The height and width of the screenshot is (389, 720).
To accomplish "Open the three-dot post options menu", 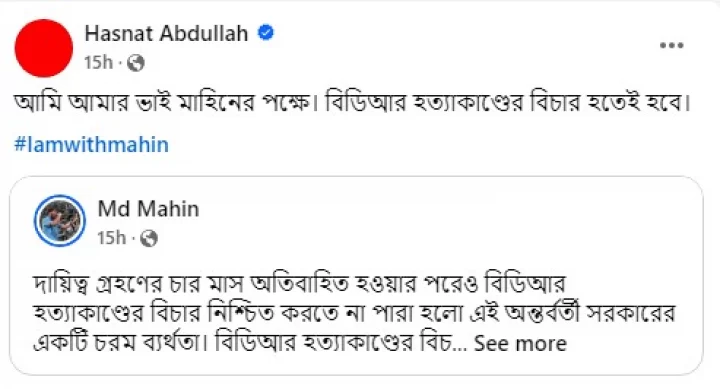I will pos(671,45).
